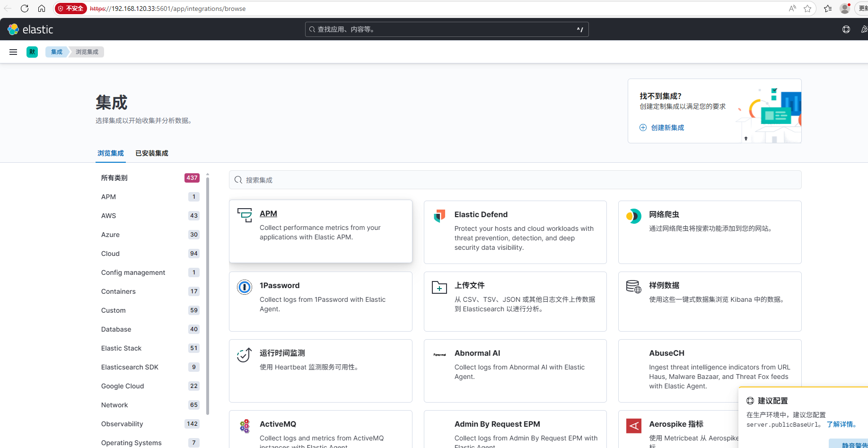The height and width of the screenshot is (448, 868).
Task: Click inside the 搜索集成 search field
Action: click(515, 180)
